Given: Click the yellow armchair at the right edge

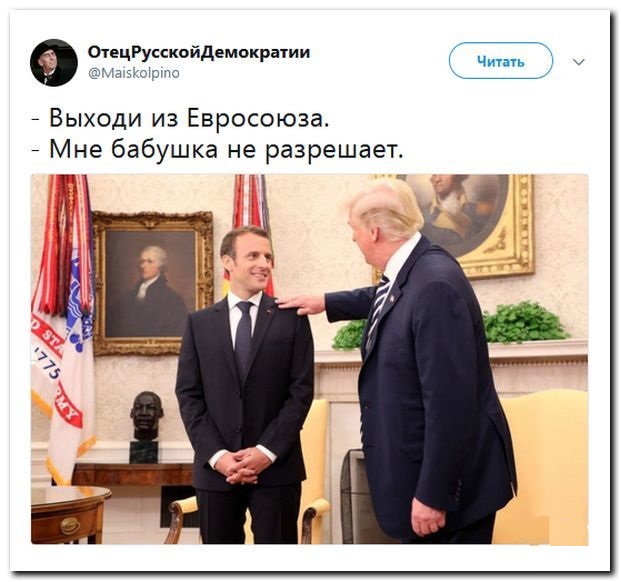Looking at the screenshot, I should [545, 467].
